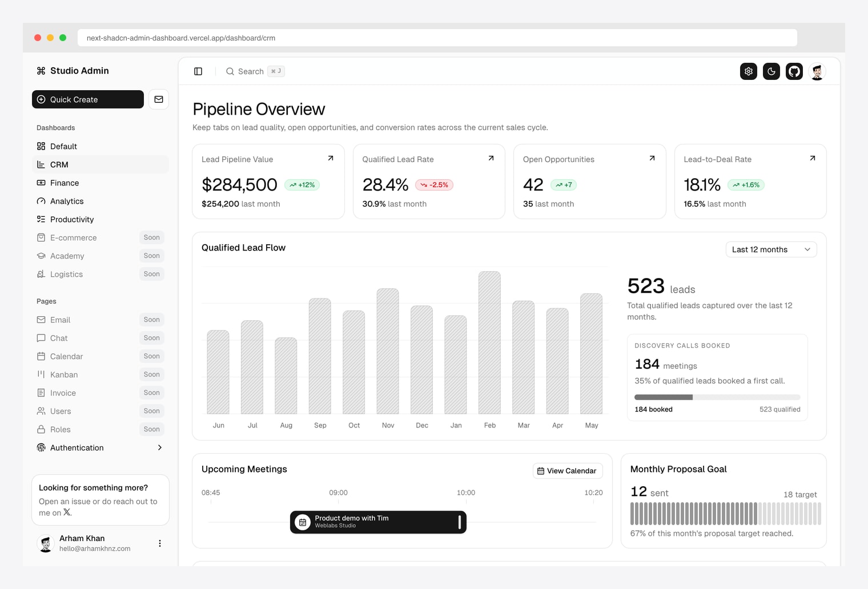Image resolution: width=868 pixels, height=589 pixels.
Task: Open Analytics dashboard label
Action: click(67, 201)
